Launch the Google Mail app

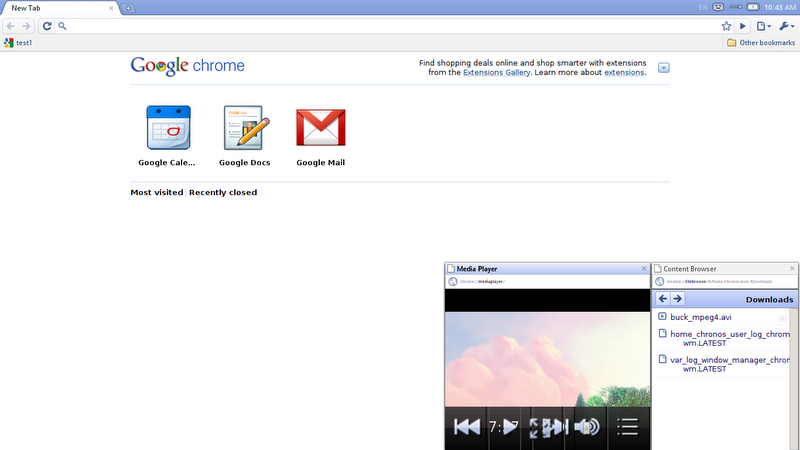coord(320,136)
